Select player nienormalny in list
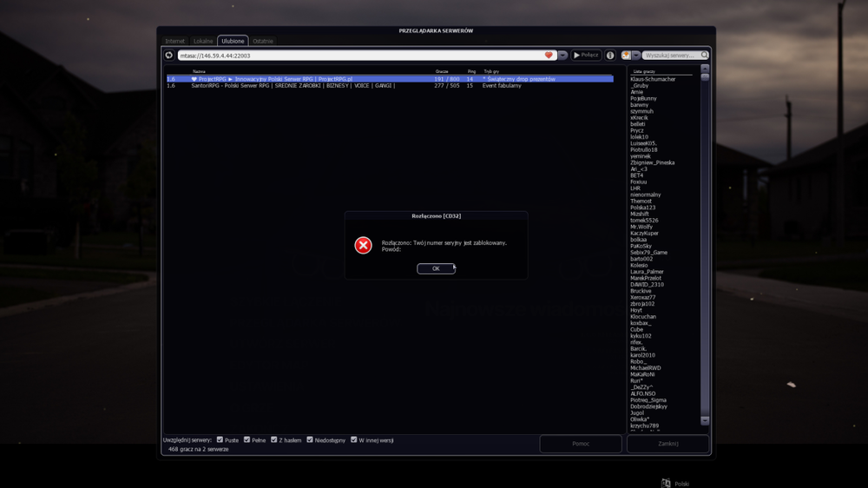868x488 pixels. click(x=646, y=195)
